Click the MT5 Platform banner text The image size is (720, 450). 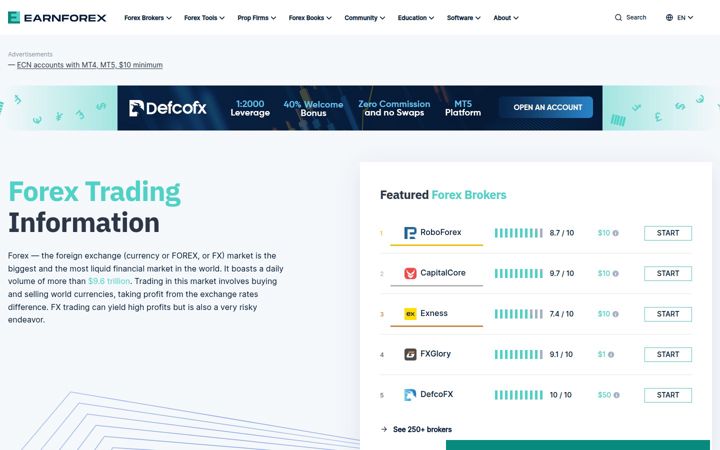click(x=463, y=108)
